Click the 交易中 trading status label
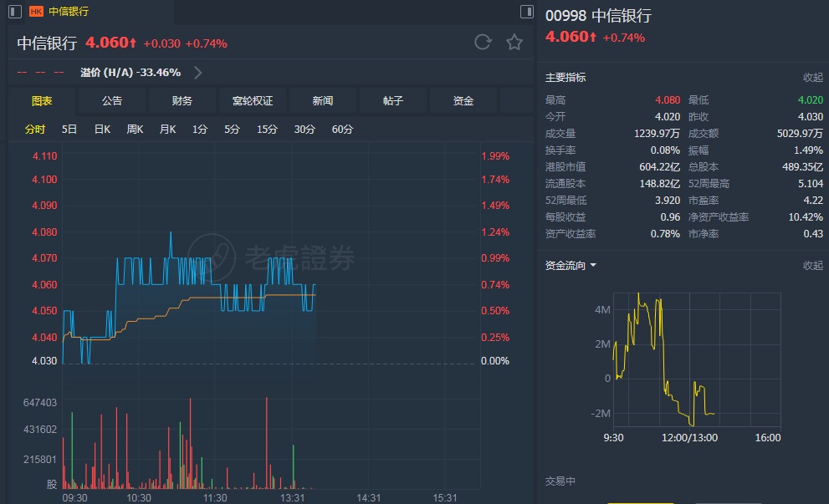829x504 pixels. [560, 481]
